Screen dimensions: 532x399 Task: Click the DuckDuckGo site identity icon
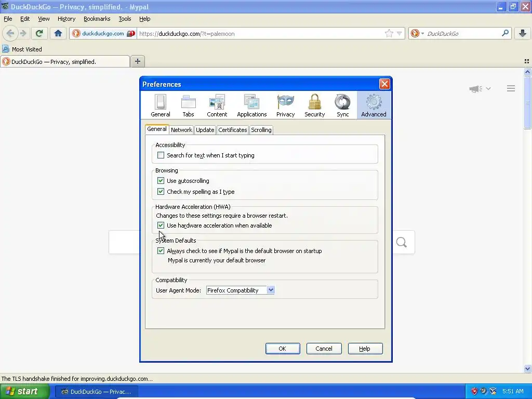click(x=77, y=33)
